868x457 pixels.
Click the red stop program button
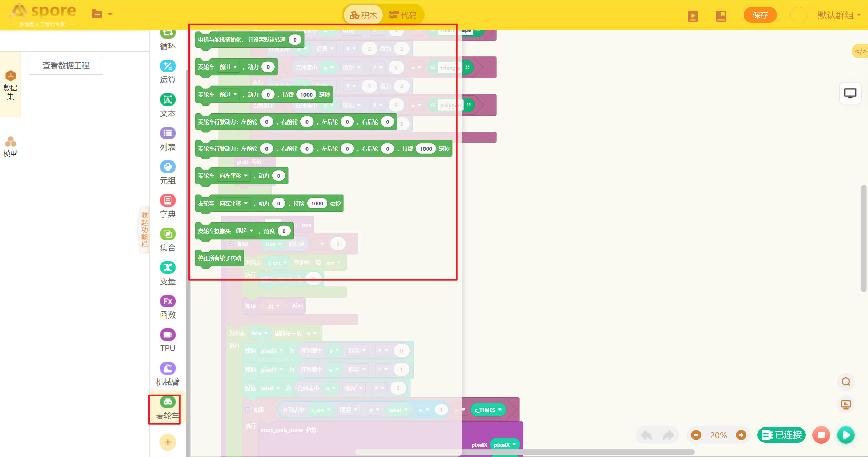821,435
